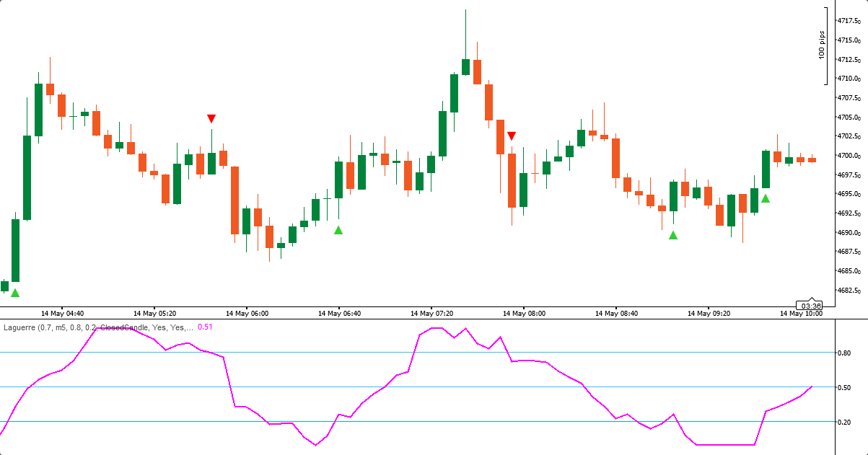This screenshot has height=455, width=868.
Task: Click the Laguerre value 0.51
Action: 205,327
